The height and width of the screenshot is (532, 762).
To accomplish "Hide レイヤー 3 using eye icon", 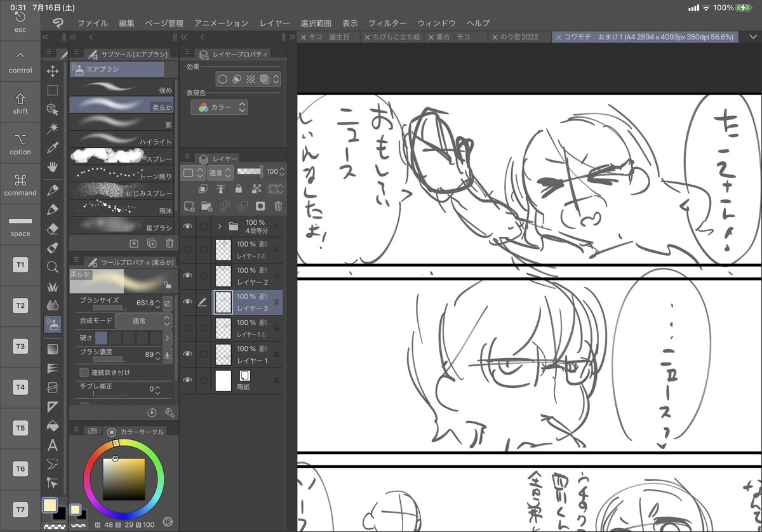I will (x=187, y=302).
